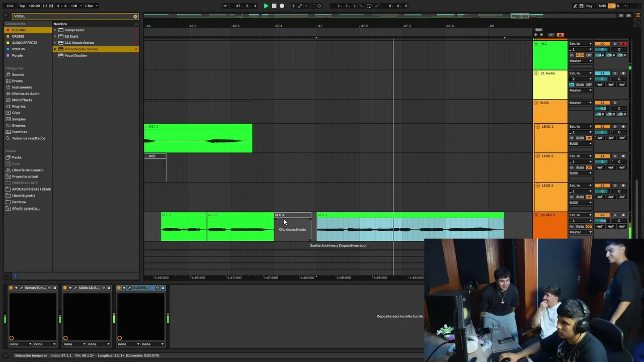Unfold Waves Tune device parameters triangle
The width and height of the screenshot is (644, 362).
pyautogui.click(x=16, y=288)
